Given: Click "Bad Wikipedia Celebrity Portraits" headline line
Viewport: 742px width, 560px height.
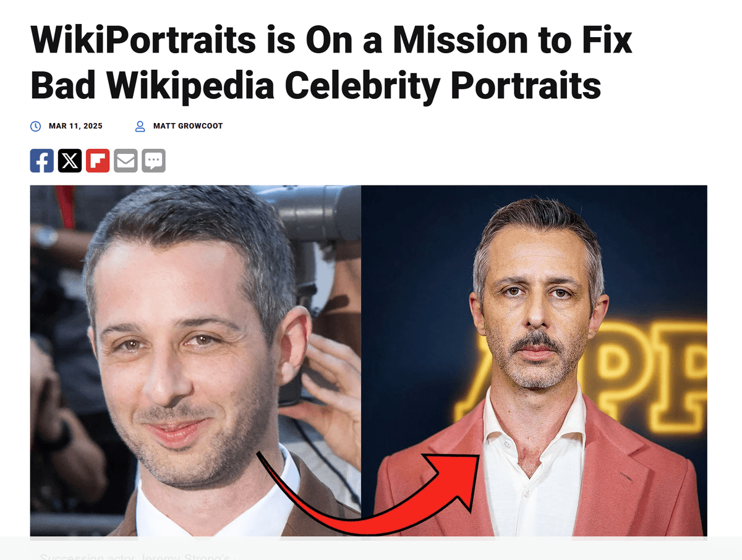Looking at the screenshot, I should pos(316,86).
